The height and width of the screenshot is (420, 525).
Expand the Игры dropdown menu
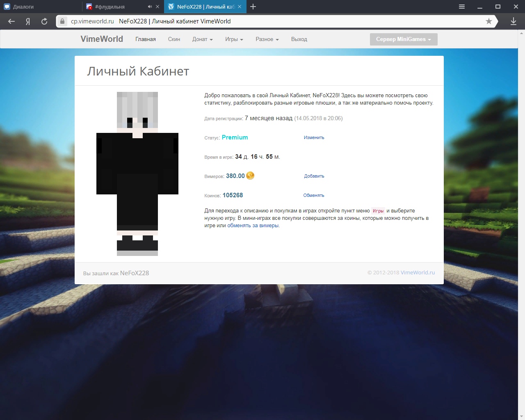(x=234, y=39)
